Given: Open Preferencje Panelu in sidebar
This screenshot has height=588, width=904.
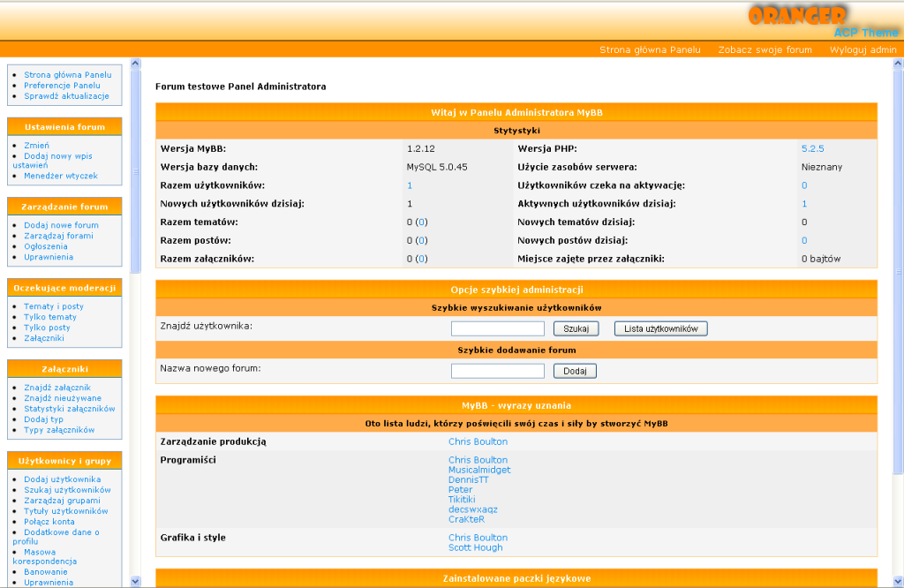Looking at the screenshot, I should (x=62, y=86).
